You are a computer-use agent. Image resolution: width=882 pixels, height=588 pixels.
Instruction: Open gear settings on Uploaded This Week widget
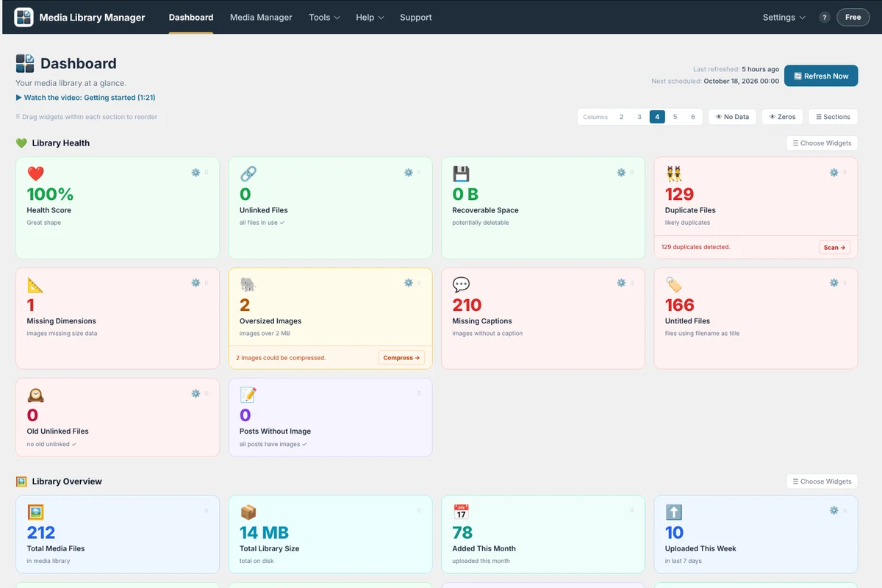(x=834, y=510)
